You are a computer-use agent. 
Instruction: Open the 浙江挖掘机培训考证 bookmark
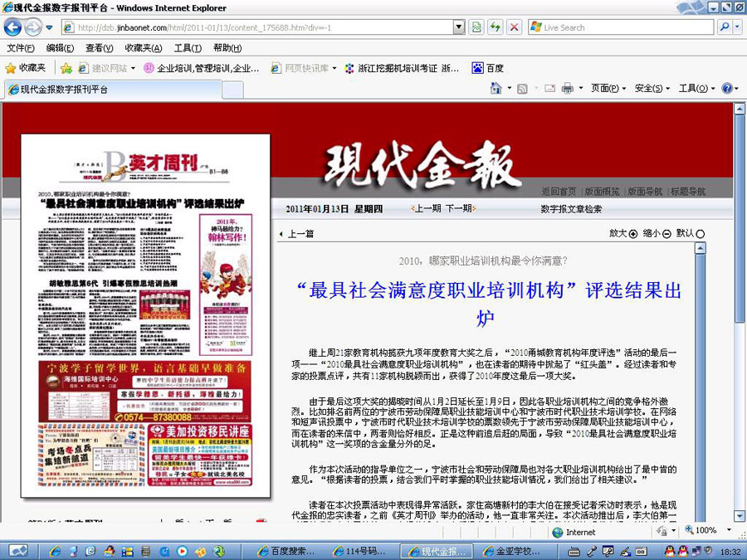click(x=402, y=69)
